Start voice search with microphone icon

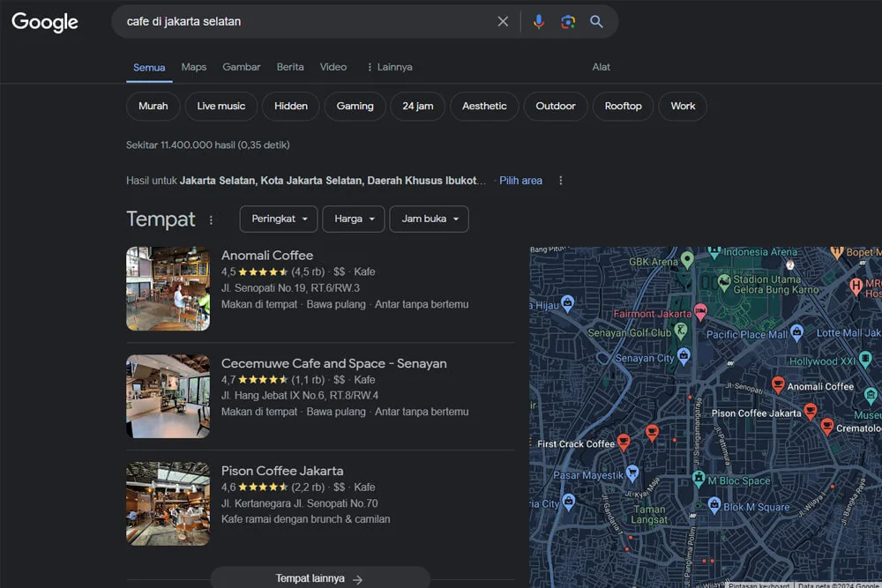pos(538,21)
